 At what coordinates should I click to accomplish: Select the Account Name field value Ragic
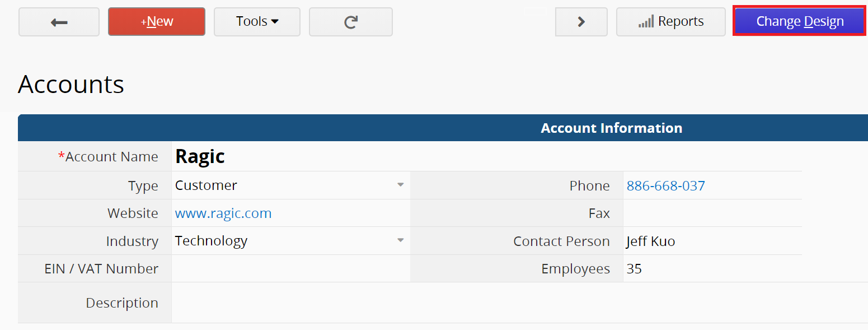point(200,156)
